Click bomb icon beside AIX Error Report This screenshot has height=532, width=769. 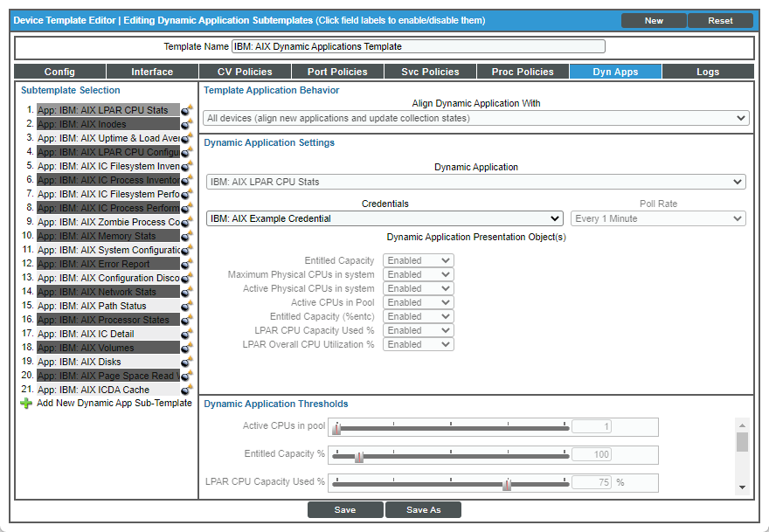tap(187, 264)
